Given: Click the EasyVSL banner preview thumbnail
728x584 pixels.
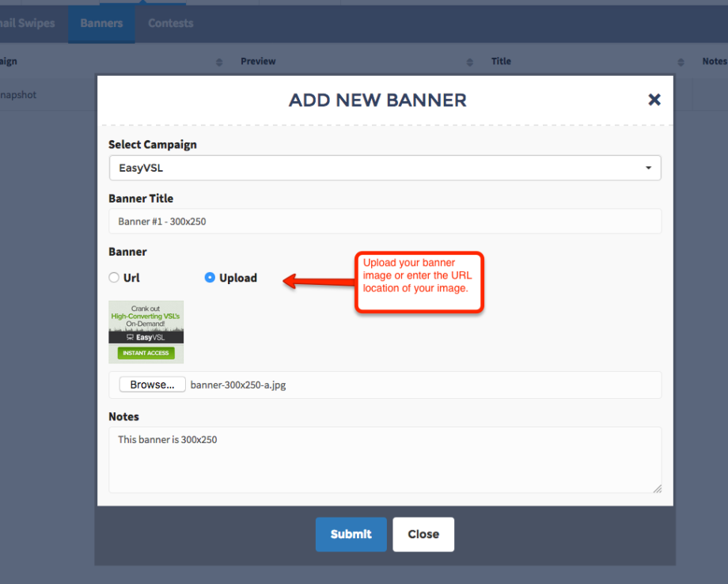Looking at the screenshot, I should [x=146, y=332].
